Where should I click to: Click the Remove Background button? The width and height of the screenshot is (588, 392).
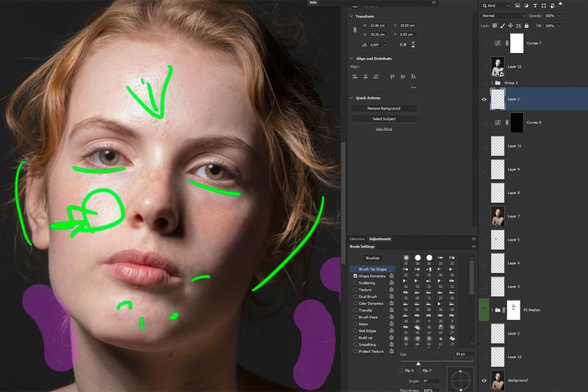pos(384,108)
